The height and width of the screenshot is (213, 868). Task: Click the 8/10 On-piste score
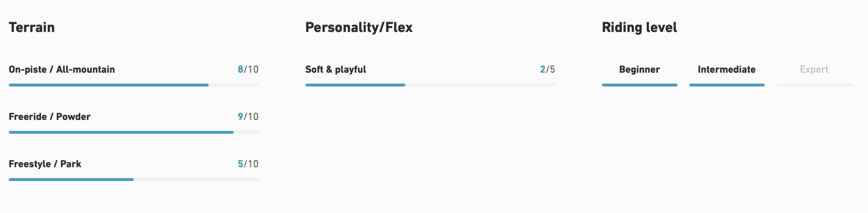tap(248, 69)
